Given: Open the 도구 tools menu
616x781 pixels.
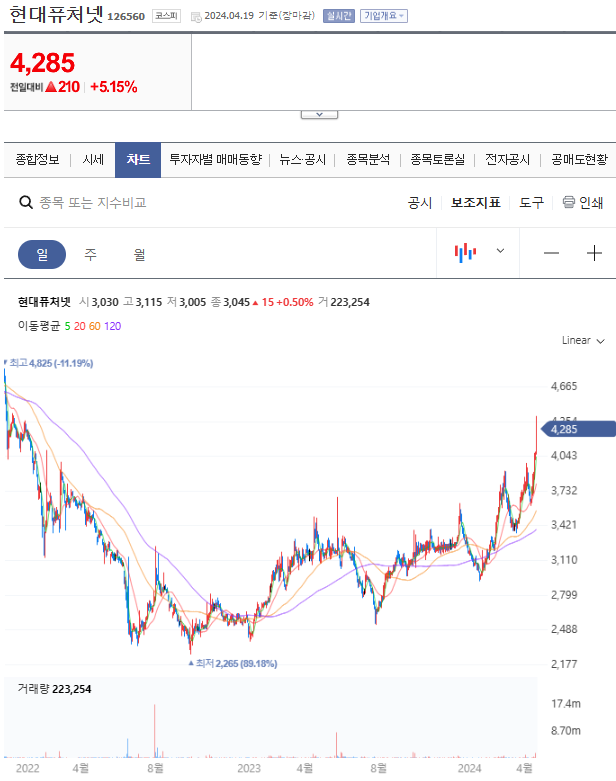Looking at the screenshot, I should tap(531, 203).
